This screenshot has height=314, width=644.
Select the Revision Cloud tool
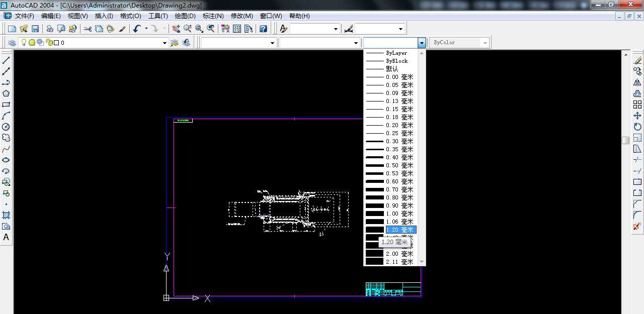tap(6, 138)
